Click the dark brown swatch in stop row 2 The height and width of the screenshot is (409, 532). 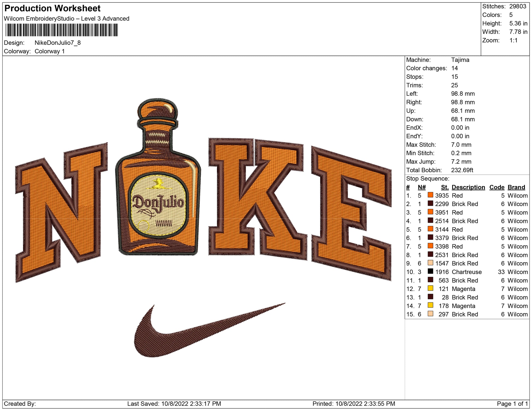tap(430, 204)
